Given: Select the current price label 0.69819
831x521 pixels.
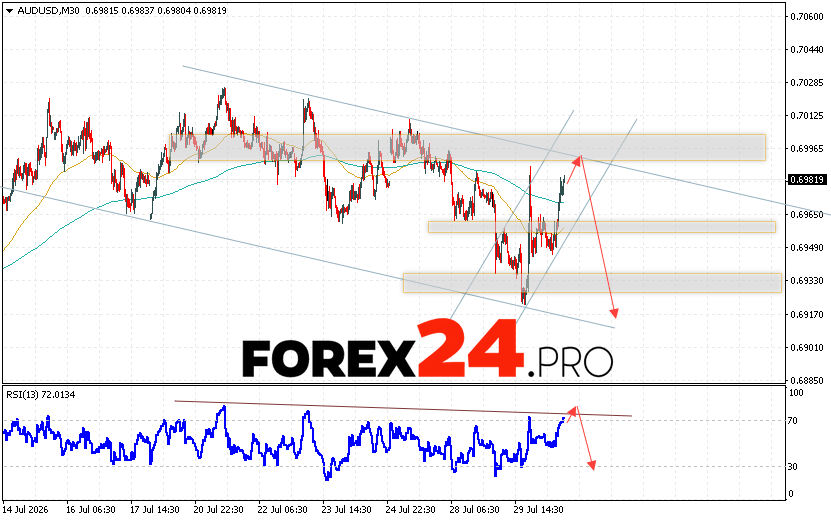Looking at the screenshot, I should click(x=807, y=180).
